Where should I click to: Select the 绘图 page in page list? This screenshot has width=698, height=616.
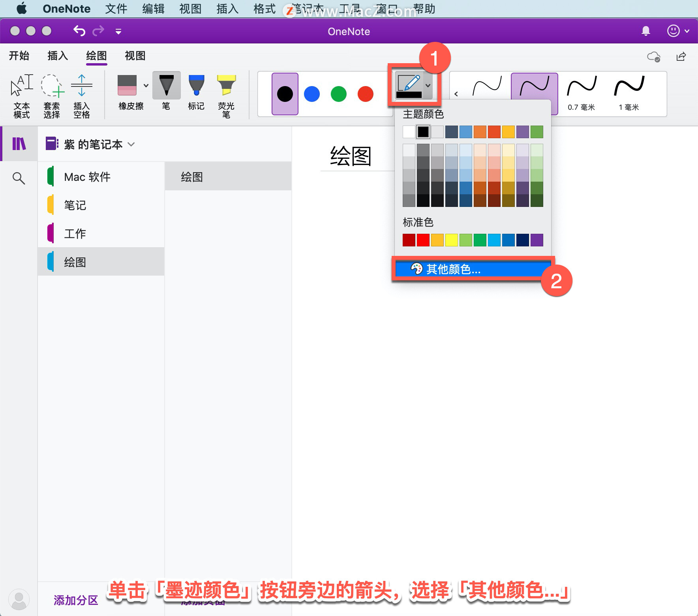[228, 177]
